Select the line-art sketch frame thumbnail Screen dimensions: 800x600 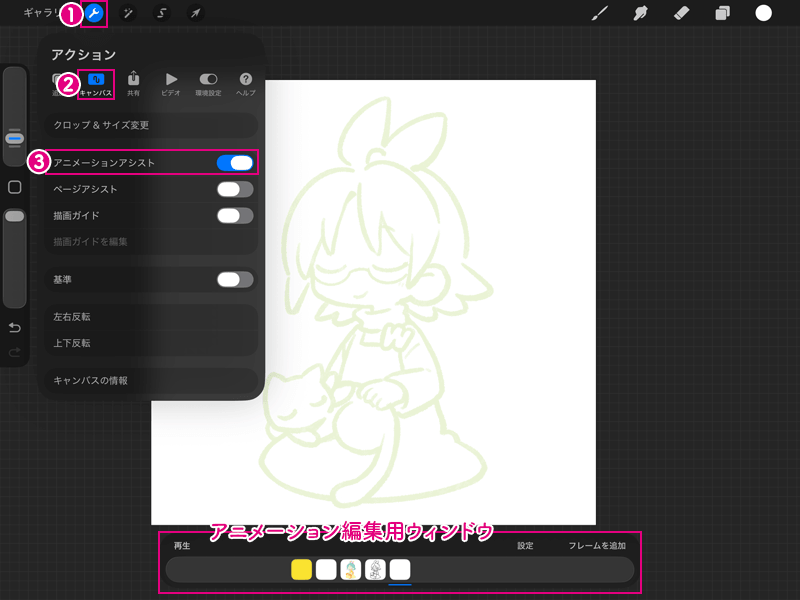coord(375,569)
